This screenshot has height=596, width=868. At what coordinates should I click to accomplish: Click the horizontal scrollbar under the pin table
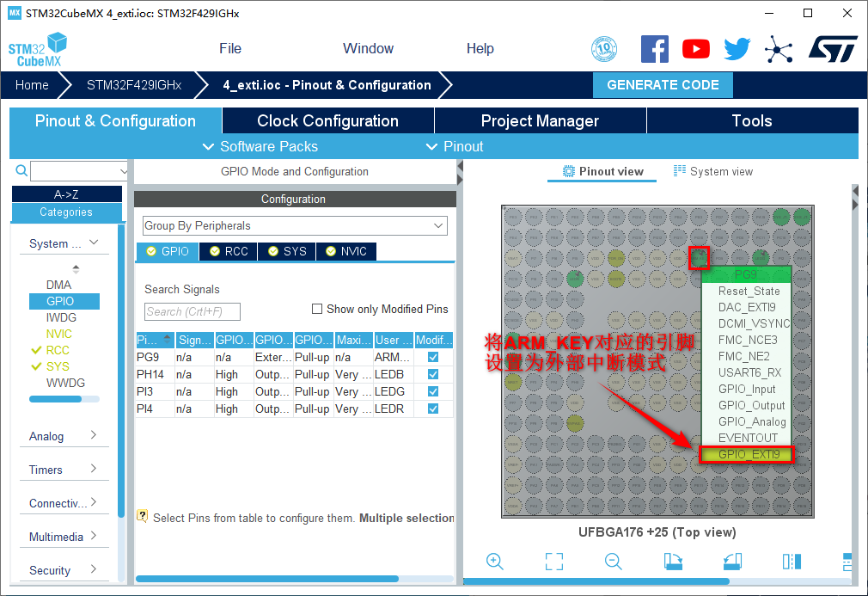pyautogui.click(x=266, y=579)
